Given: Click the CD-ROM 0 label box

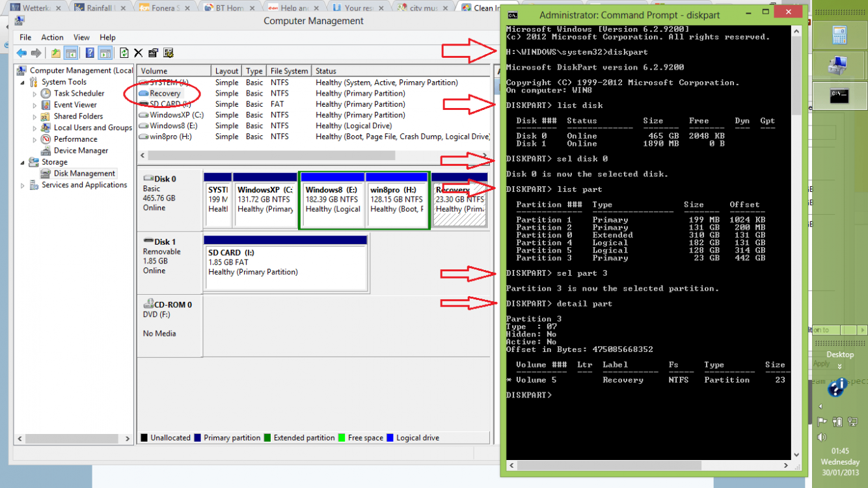Looking at the screenshot, I should pos(169,325).
